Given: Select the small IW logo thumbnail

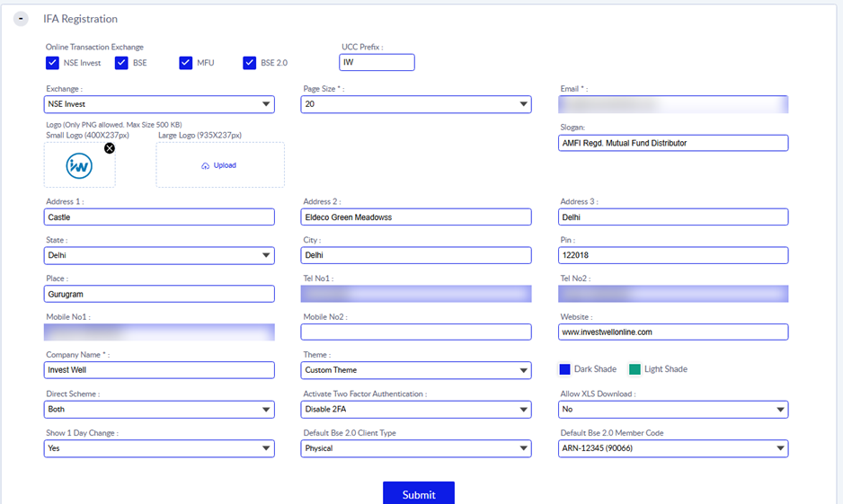Looking at the screenshot, I should click(x=79, y=165).
